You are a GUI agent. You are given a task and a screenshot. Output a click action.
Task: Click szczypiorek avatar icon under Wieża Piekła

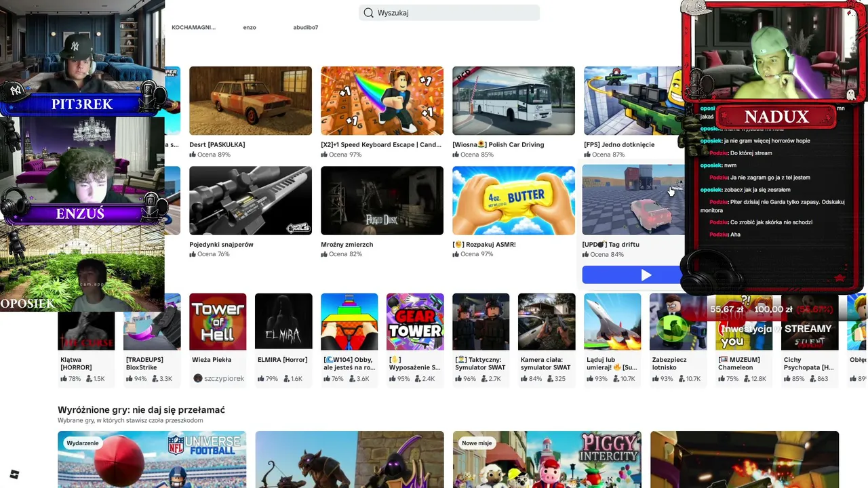point(197,378)
